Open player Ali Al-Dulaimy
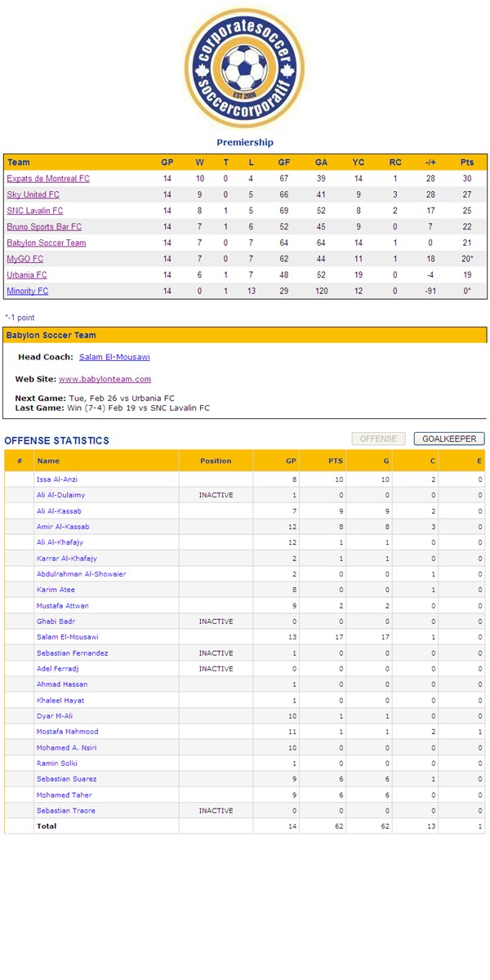 pos(60,495)
